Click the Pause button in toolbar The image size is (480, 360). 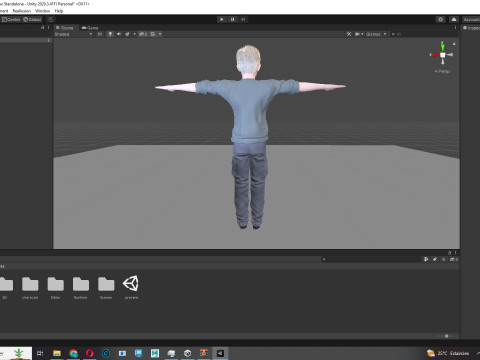coord(232,19)
